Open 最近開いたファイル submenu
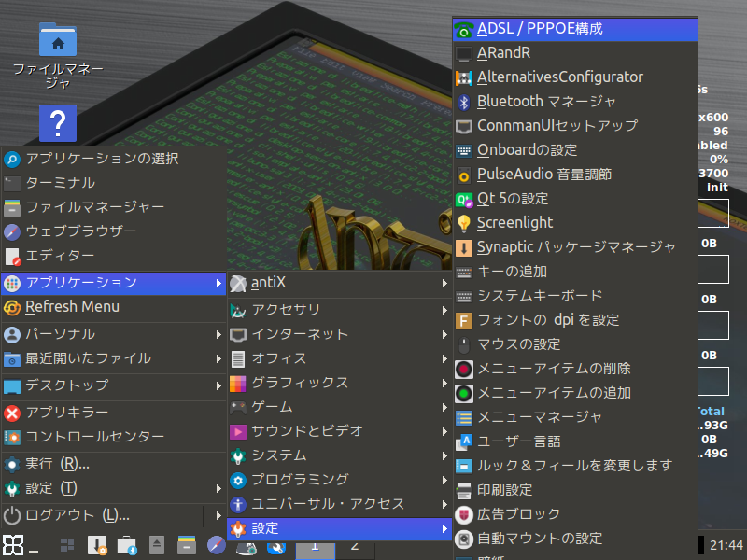Screen dimensions: 747x560 (x=114, y=358)
